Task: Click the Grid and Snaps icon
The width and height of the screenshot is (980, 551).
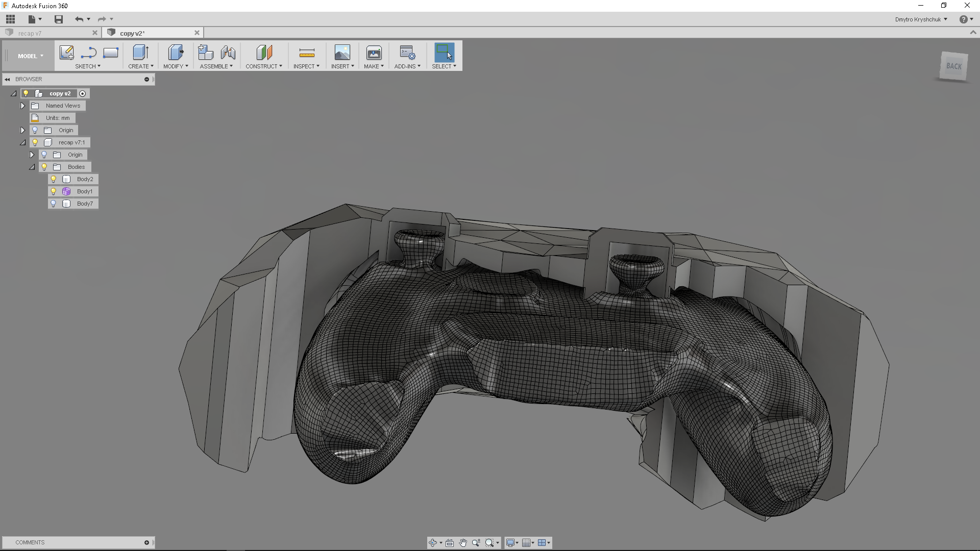Action: [526, 543]
